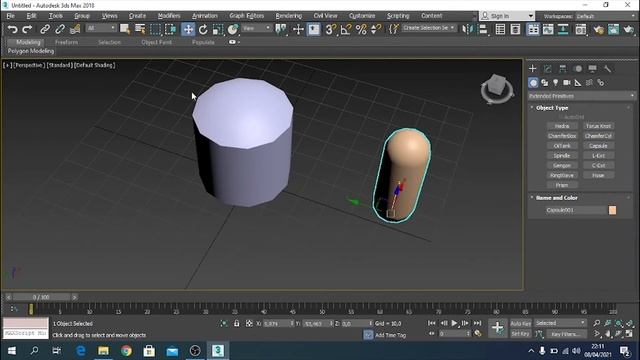Collapse the Object Type rollout
Image resolution: width=640 pixels, height=360 pixels.
click(x=552, y=108)
